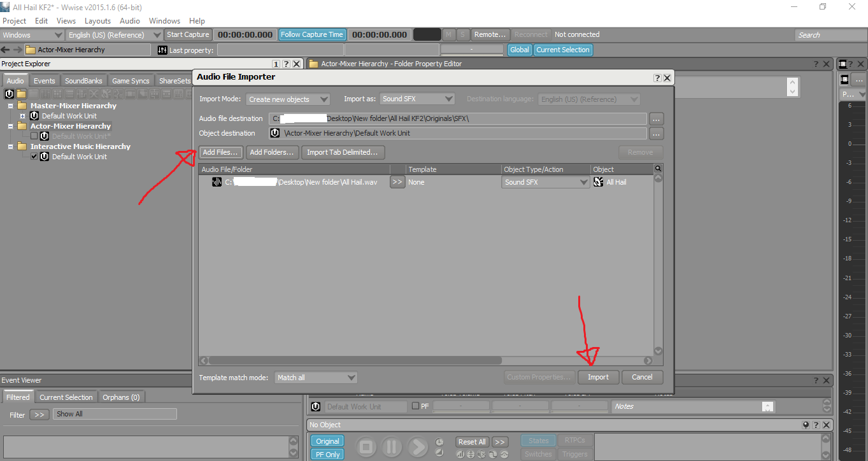Image resolution: width=868 pixels, height=461 pixels.
Task: Switch to the Events tab
Action: point(45,81)
